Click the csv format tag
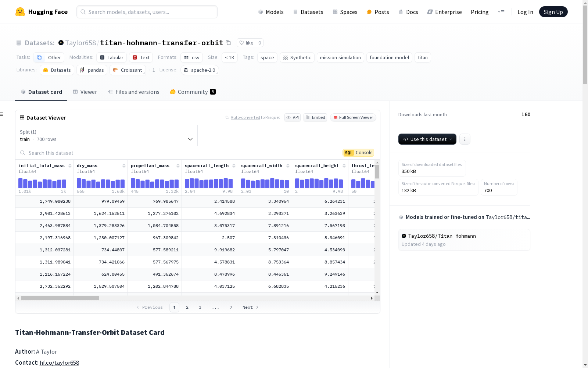 (x=192, y=57)
